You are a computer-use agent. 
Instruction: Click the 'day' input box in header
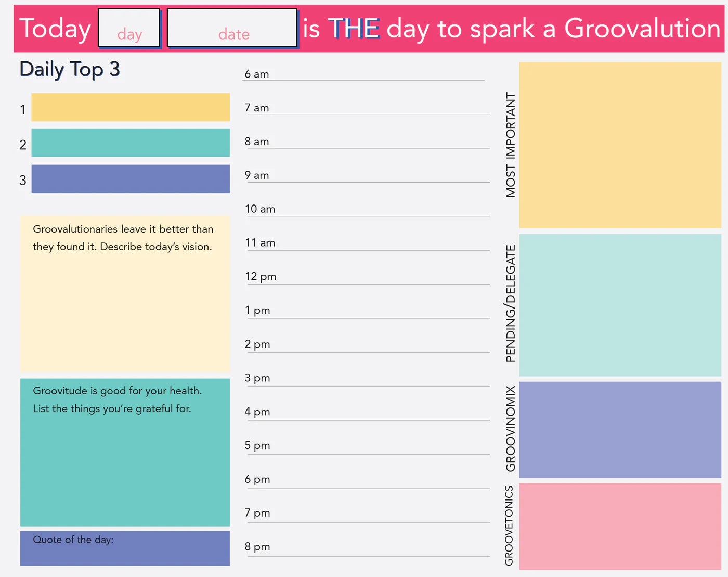point(129,28)
